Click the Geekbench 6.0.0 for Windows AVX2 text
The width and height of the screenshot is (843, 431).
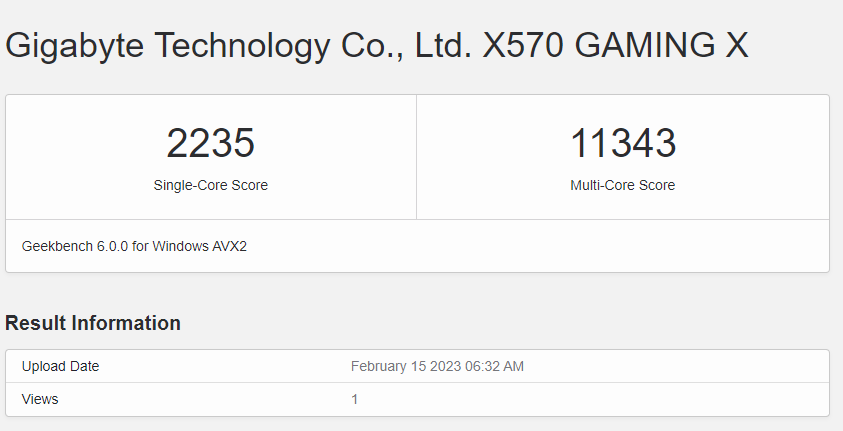(134, 246)
